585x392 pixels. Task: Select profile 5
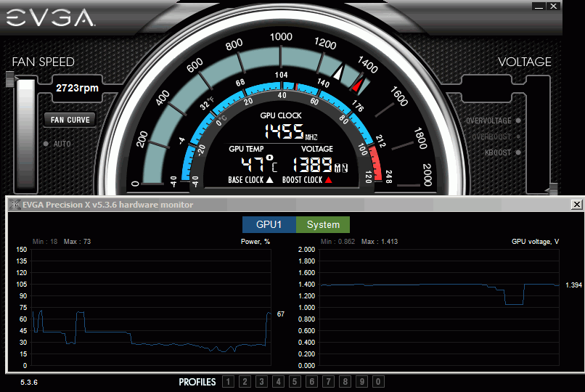tap(295, 382)
